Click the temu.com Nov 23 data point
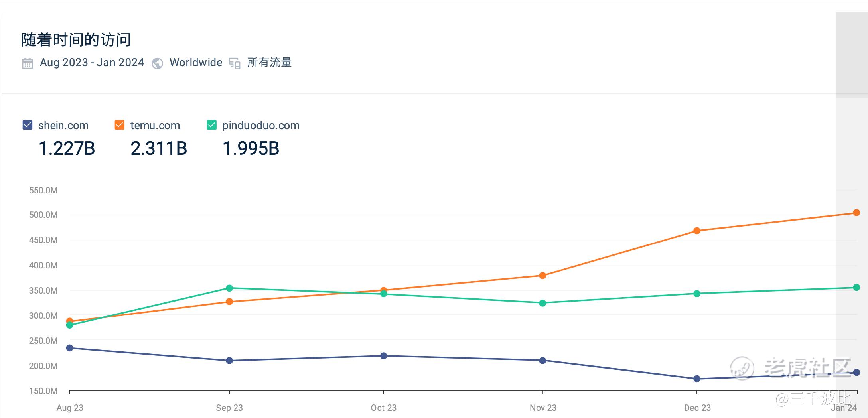 tap(542, 276)
